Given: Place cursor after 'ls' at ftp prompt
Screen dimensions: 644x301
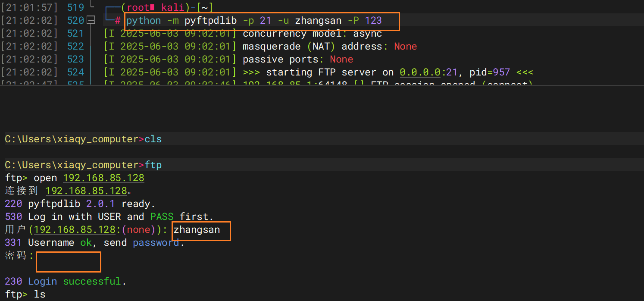Looking at the screenshot, I should pyautogui.click(x=46, y=295).
